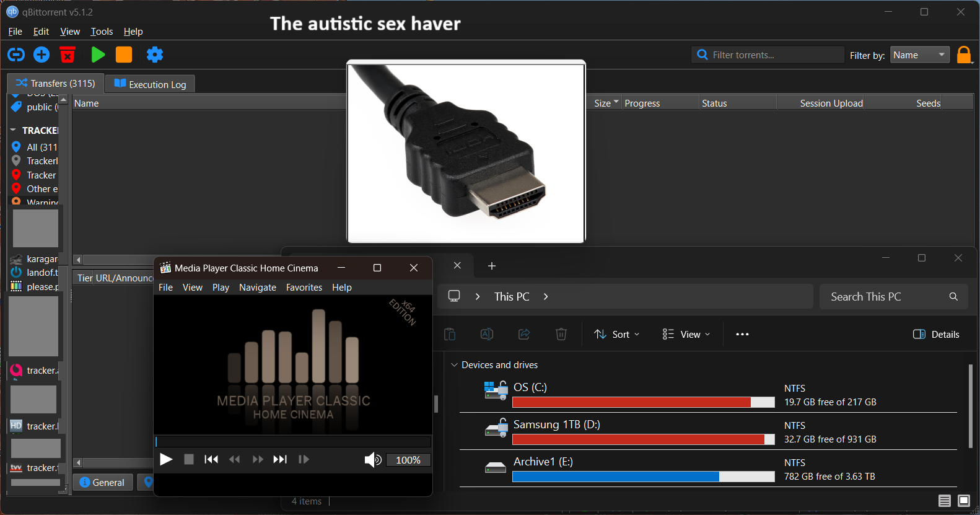The height and width of the screenshot is (515, 980).
Task: Open the Tools menu in qBittorrent
Action: coord(102,32)
